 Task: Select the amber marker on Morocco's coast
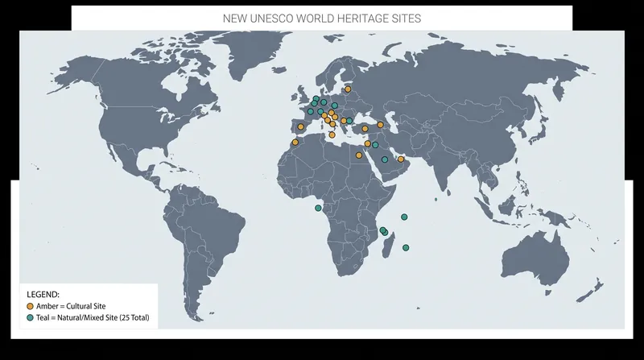pyautogui.click(x=295, y=143)
